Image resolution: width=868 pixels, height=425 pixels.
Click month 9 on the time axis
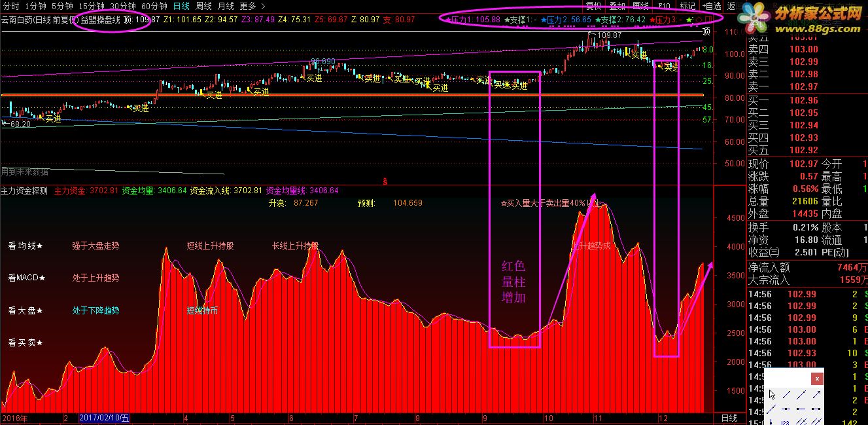pyautogui.click(x=485, y=418)
